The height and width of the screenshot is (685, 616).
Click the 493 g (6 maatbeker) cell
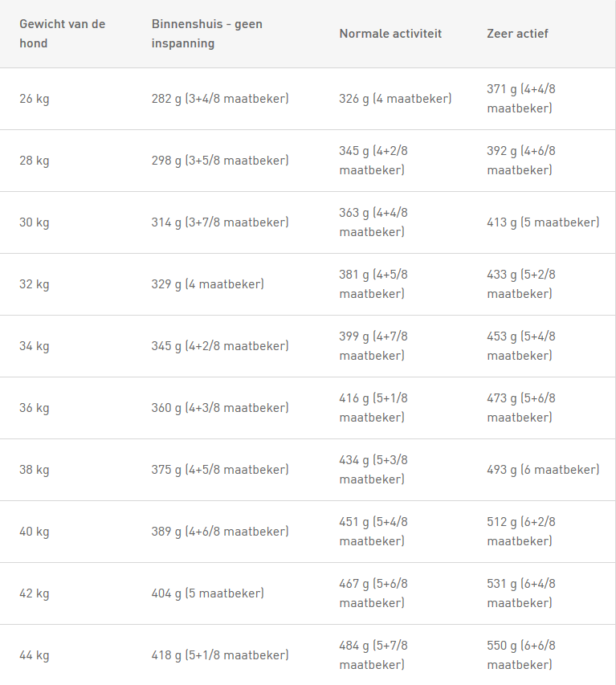(543, 470)
